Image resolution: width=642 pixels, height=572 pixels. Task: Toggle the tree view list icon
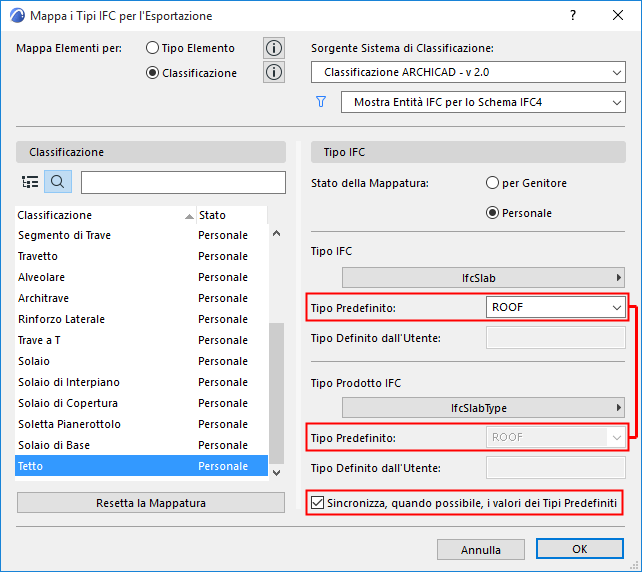click(30, 182)
